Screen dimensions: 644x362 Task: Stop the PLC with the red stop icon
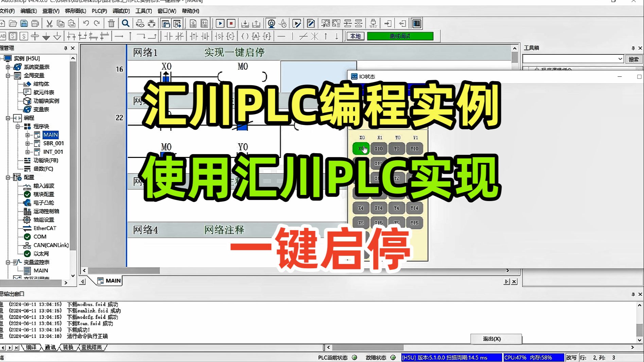pyautogui.click(x=231, y=23)
